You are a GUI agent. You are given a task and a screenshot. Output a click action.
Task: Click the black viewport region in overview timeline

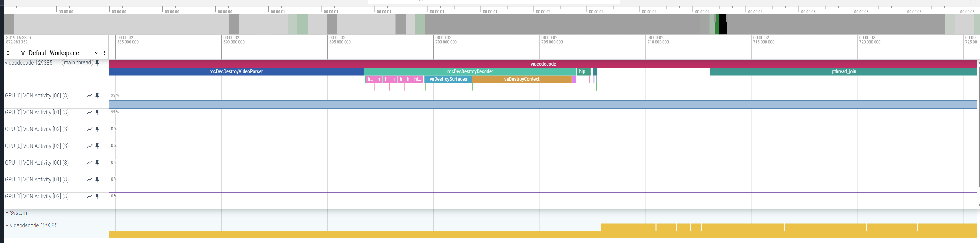pos(722,24)
